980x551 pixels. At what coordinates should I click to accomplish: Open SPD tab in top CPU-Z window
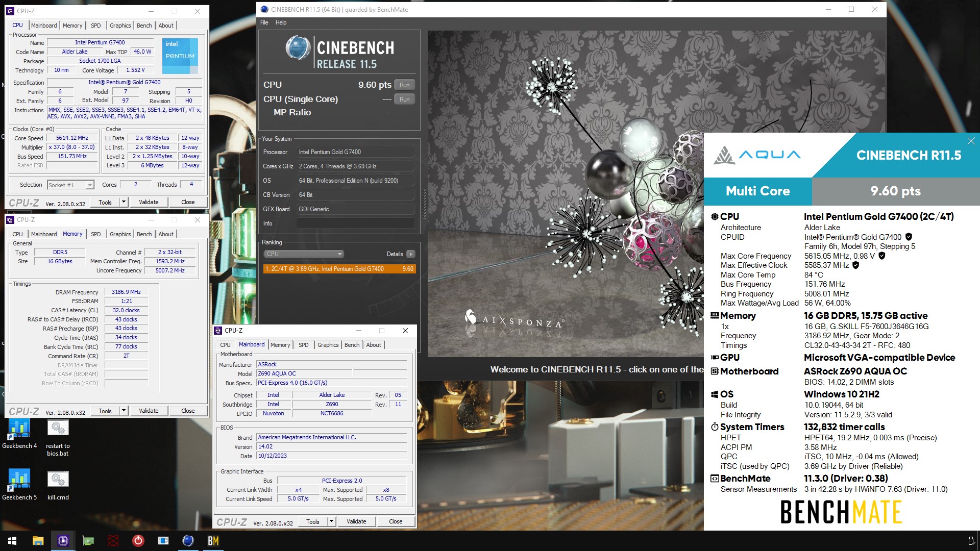(x=96, y=26)
